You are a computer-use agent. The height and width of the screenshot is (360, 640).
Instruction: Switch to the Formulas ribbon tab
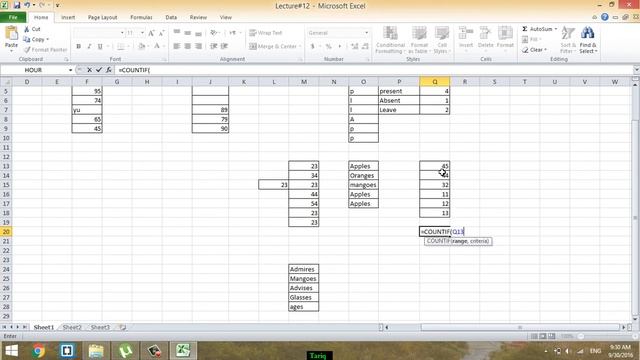click(x=141, y=18)
